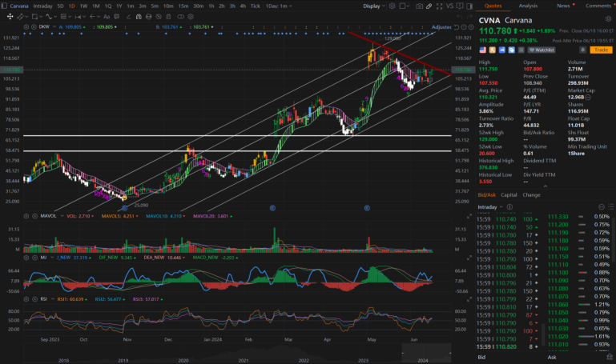Switch chart to Intraday view
This screenshot has width=616, height=364.
click(42, 6)
